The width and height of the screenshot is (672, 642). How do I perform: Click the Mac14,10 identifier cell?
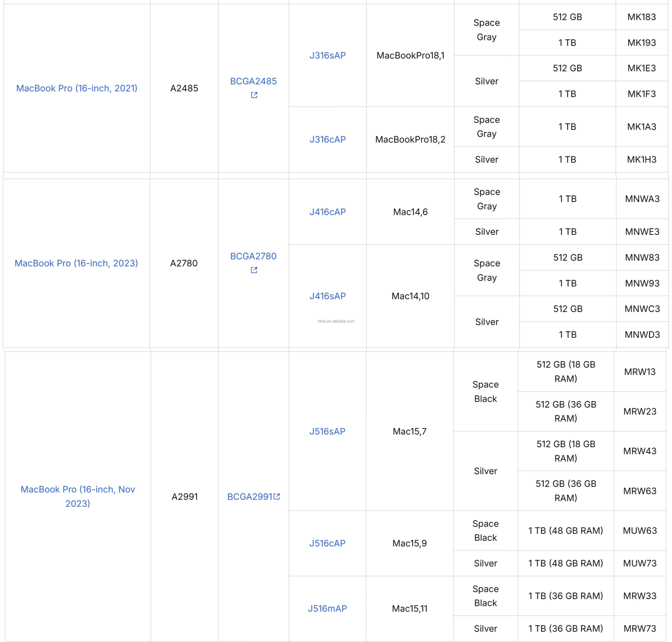(410, 296)
